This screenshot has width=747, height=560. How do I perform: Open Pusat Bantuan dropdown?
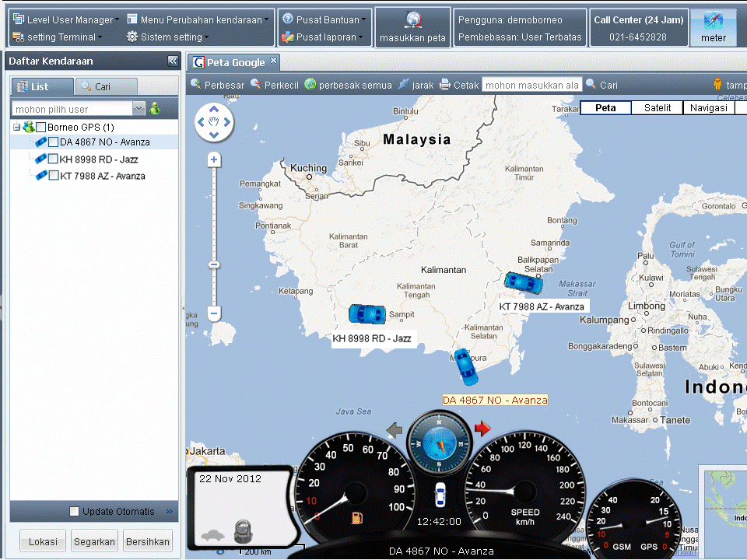pyautogui.click(x=324, y=19)
